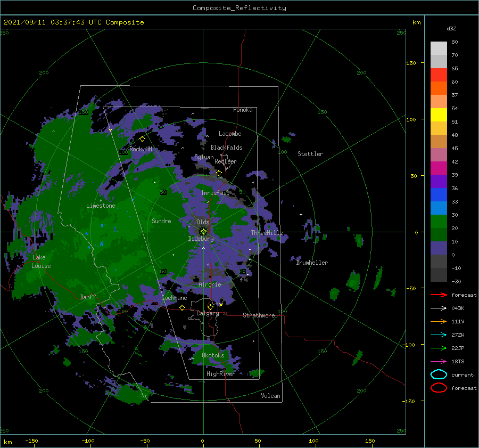Image resolution: width=479 pixels, height=448 pixels.
Task: Click the Vulcan label
Action: (x=271, y=396)
